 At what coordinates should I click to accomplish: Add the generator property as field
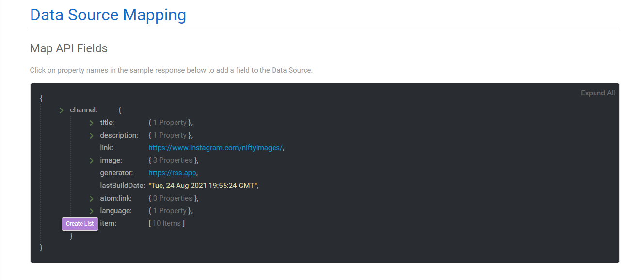(116, 173)
